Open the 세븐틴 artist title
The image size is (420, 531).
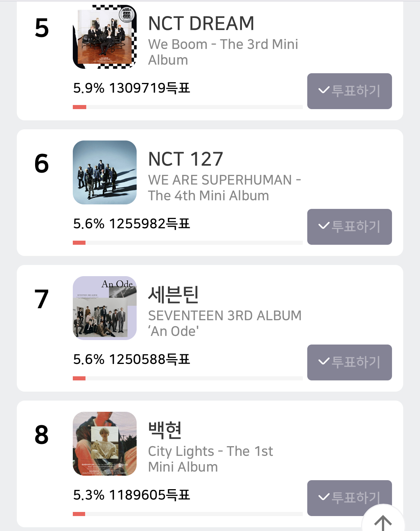(x=174, y=295)
